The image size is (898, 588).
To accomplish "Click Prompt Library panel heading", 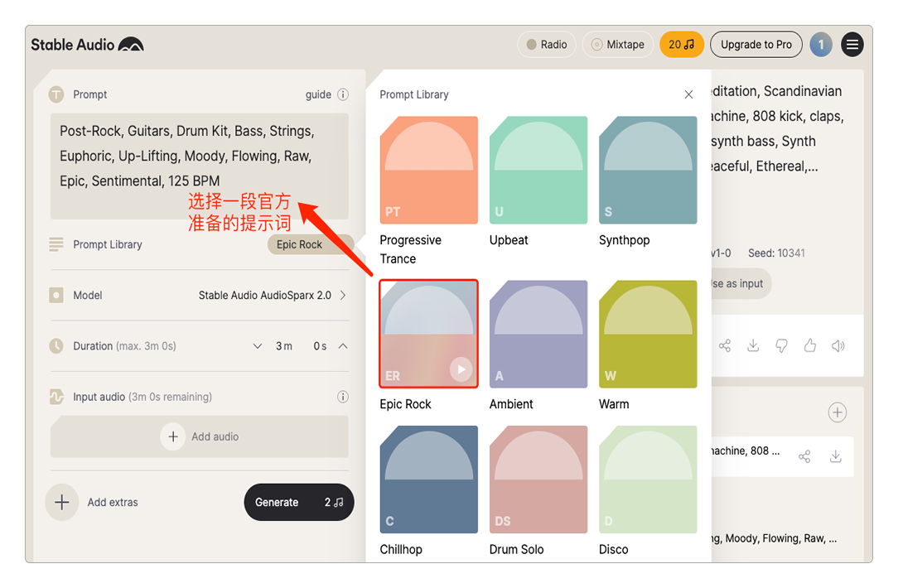I will click(x=414, y=94).
